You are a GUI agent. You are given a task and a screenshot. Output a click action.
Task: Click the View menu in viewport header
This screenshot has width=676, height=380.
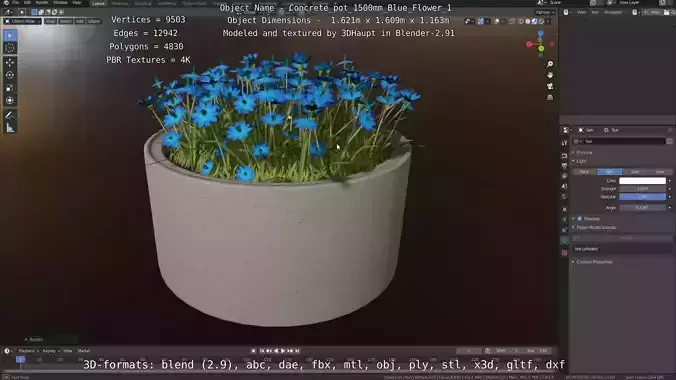pos(50,21)
